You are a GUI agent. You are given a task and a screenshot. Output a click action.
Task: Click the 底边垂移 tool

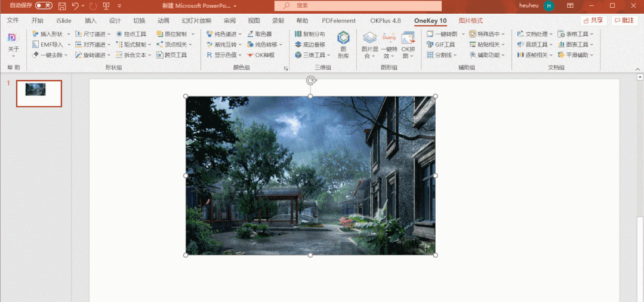point(310,45)
